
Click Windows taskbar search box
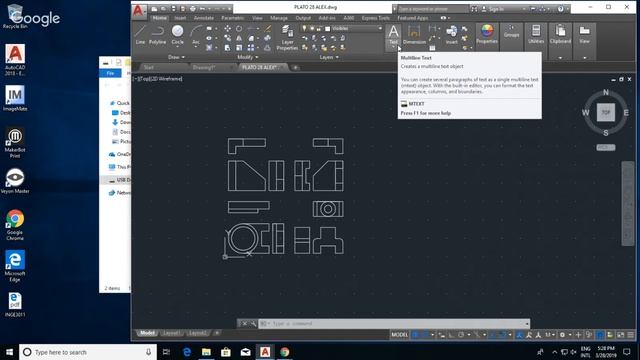point(88,352)
